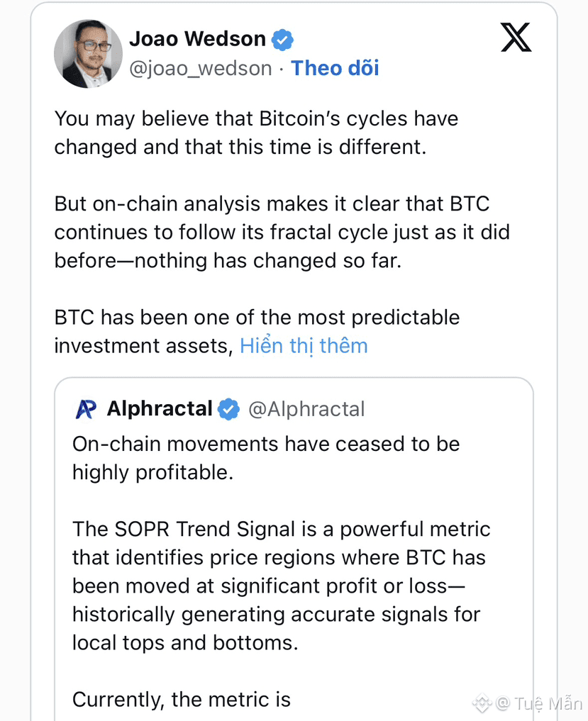Click Alphractal's blue verified badge
Image resolution: width=588 pixels, height=721 pixels.
[228, 409]
